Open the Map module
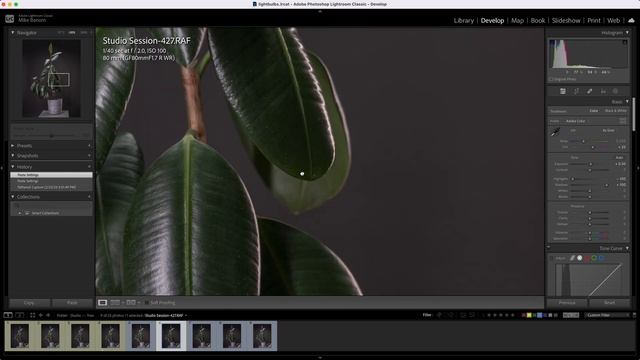This screenshot has width=640, height=360. pos(517,20)
